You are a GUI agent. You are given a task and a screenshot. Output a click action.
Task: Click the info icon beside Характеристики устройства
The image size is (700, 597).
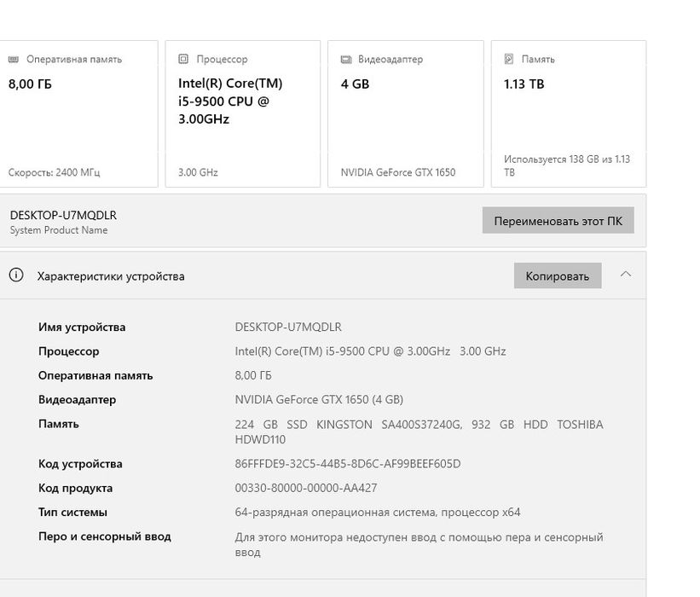[15, 275]
